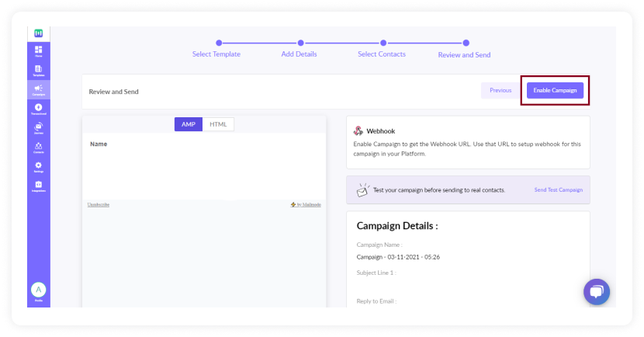Go to the Add Details step
The width and height of the screenshot is (644, 337).
pyautogui.click(x=299, y=54)
